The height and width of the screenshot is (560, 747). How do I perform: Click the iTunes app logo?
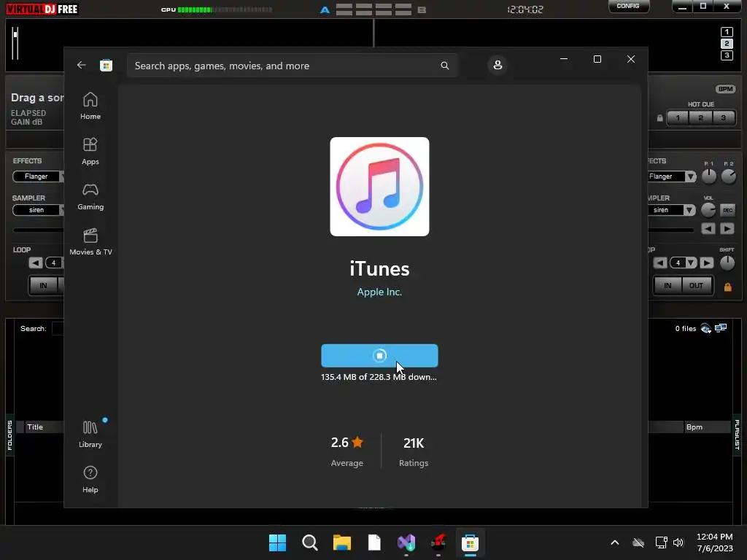pos(379,187)
